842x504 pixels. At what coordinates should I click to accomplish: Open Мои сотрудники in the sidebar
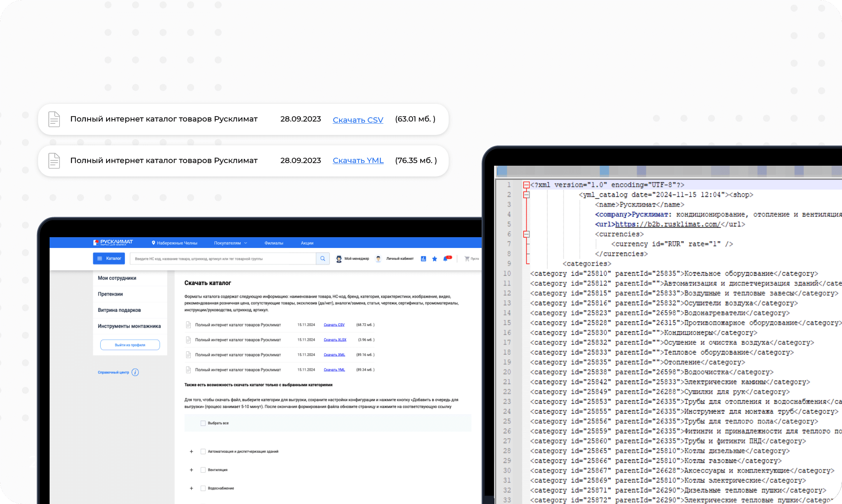[x=117, y=278]
